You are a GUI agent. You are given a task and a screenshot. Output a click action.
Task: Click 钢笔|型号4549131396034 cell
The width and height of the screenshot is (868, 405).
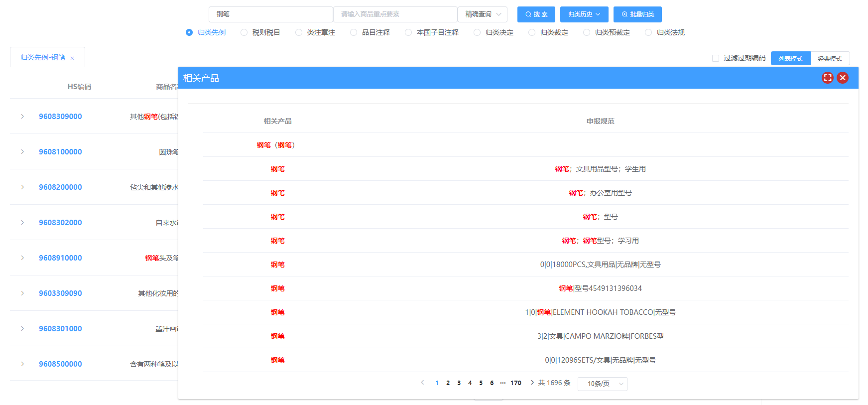click(x=600, y=288)
